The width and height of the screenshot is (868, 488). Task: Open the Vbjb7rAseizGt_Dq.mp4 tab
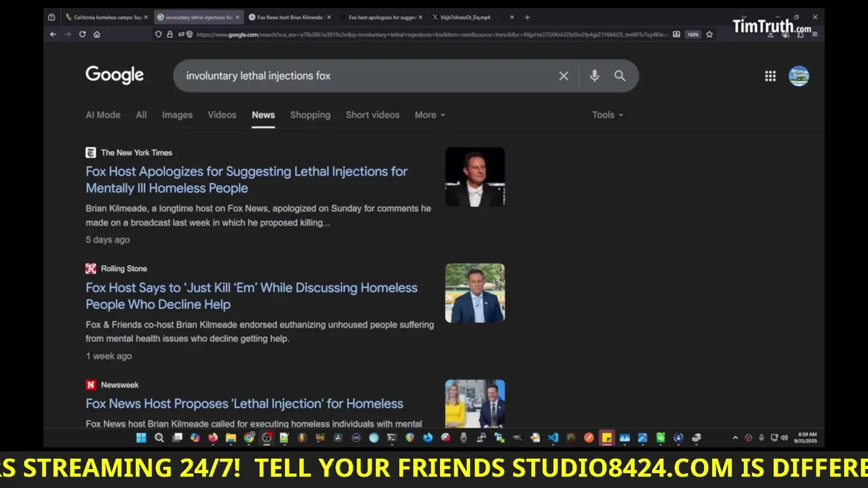coord(473,17)
